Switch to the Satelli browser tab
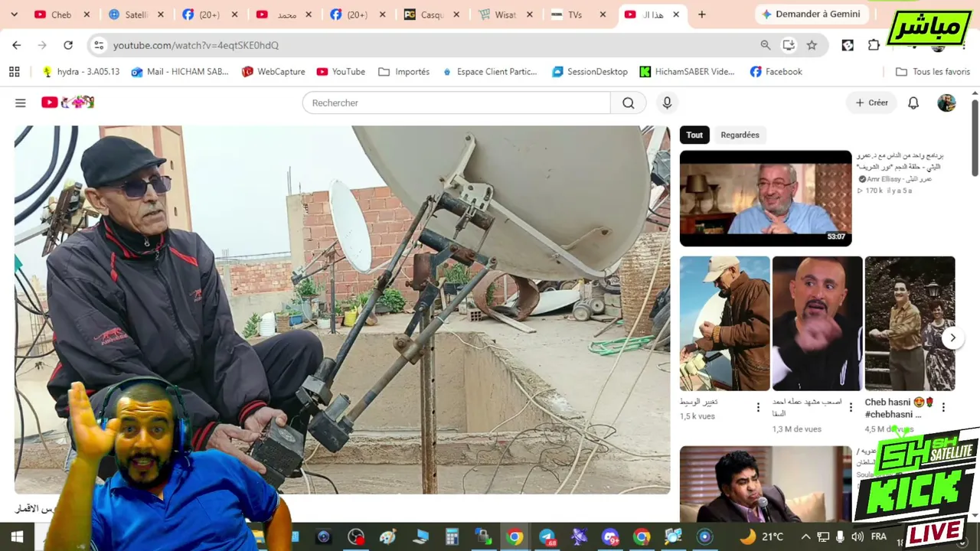This screenshot has height=551, width=980. point(135,15)
